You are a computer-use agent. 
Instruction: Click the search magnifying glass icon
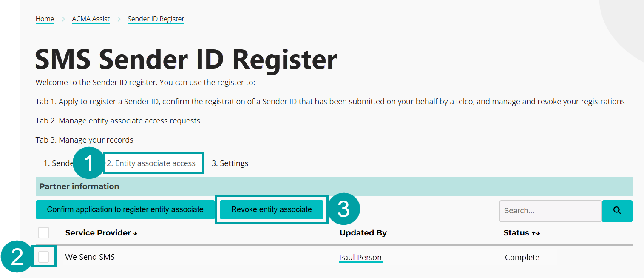click(617, 211)
